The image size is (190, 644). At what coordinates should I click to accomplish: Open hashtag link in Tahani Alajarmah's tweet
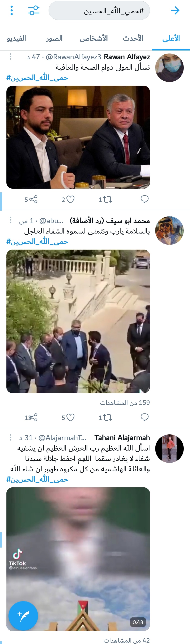37,479
